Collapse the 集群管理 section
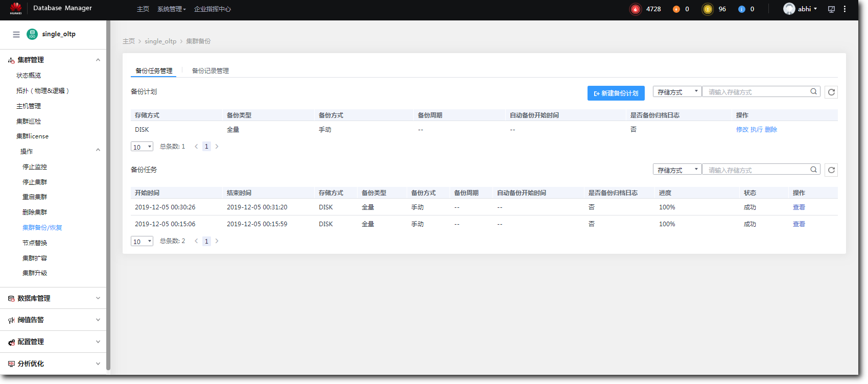 (98, 60)
